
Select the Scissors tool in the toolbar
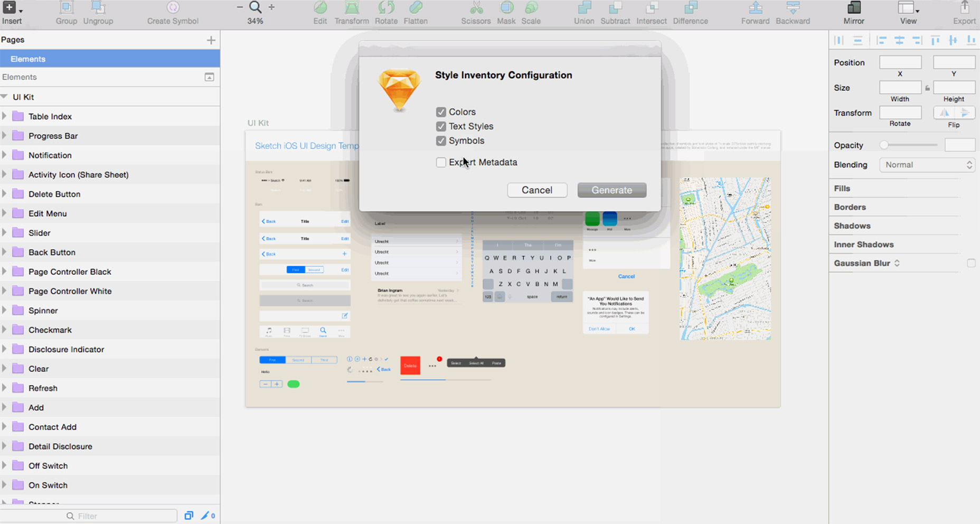476,12
